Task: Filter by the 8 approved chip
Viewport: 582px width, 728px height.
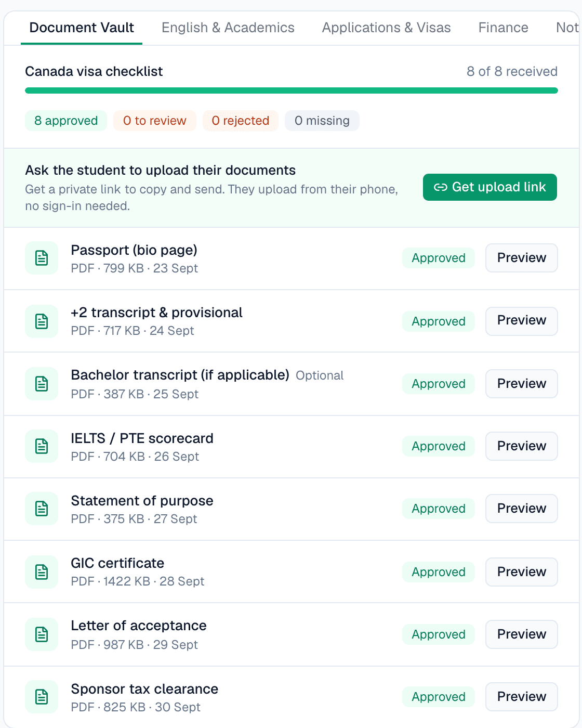Action: click(x=66, y=121)
